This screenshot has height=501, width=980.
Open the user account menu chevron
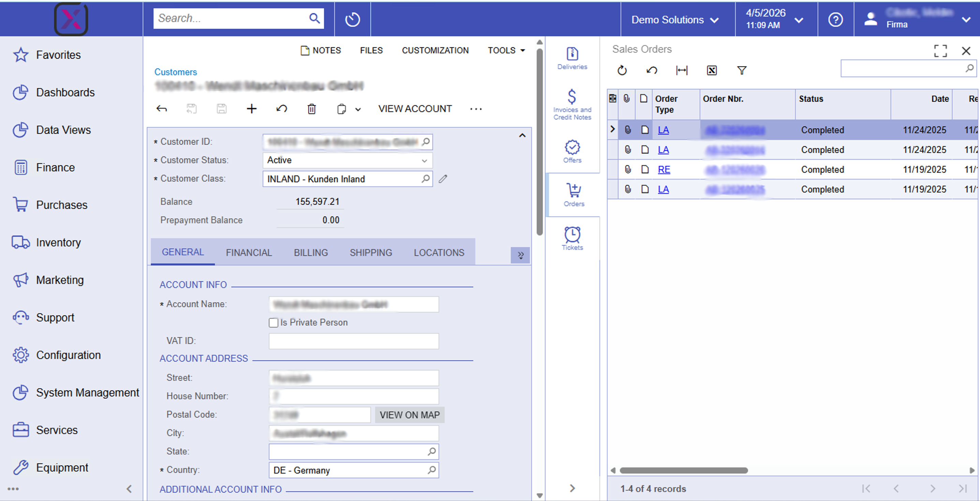point(967,19)
